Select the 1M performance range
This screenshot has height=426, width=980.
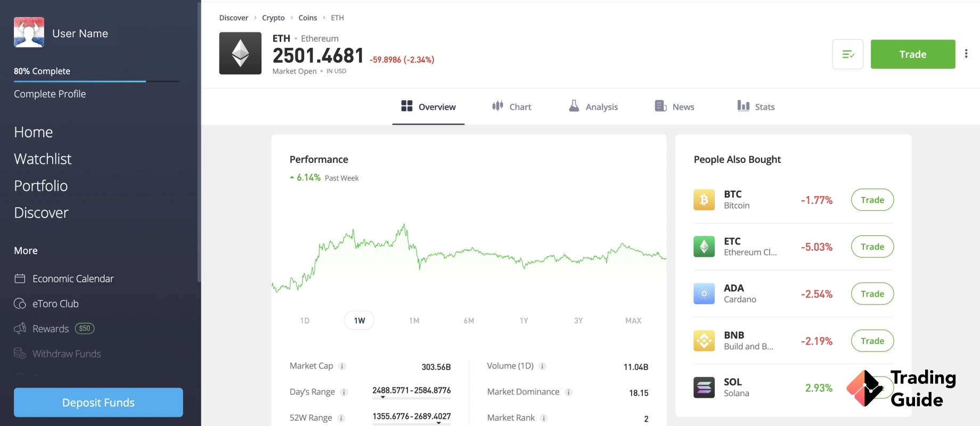pyautogui.click(x=414, y=321)
